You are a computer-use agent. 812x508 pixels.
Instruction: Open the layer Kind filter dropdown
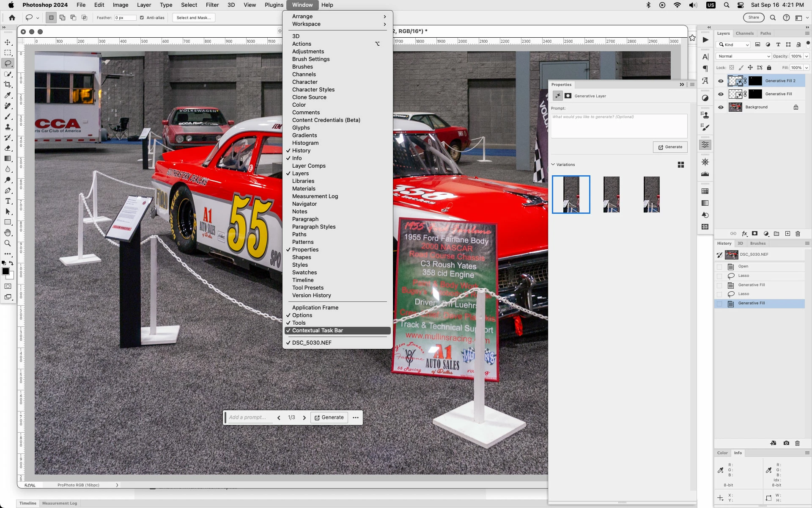(734, 45)
